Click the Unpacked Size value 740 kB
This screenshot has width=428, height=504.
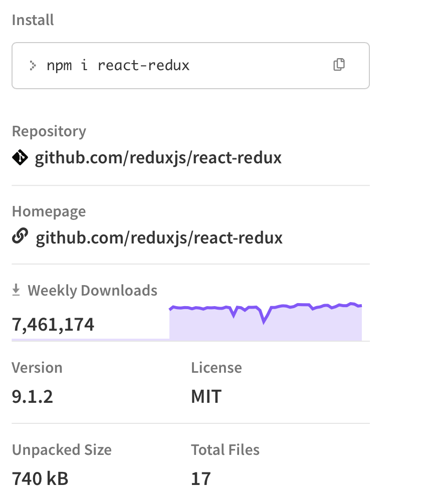tap(40, 478)
